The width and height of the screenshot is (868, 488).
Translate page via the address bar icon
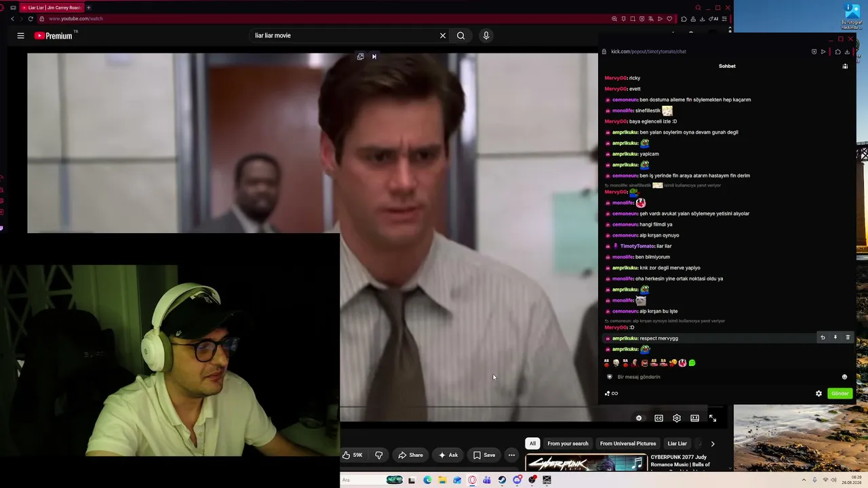point(651,19)
